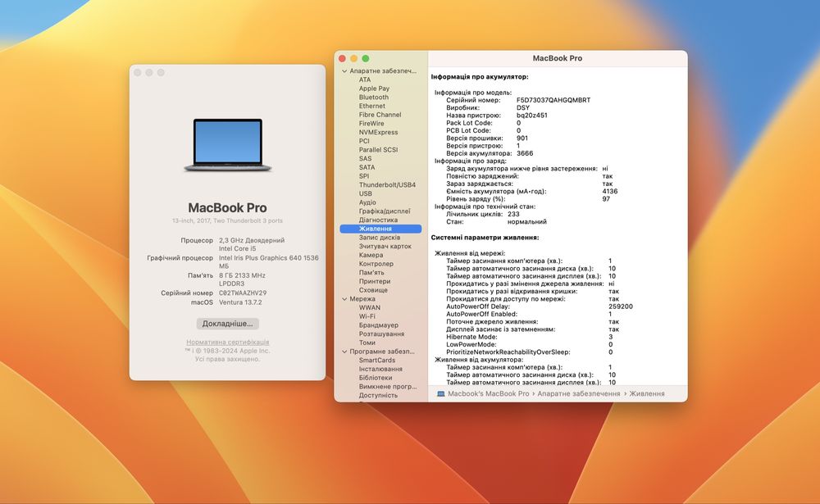Click the battery serial number F5D73037QAHGQMBRT
820x504 pixels.
pos(553,100)
